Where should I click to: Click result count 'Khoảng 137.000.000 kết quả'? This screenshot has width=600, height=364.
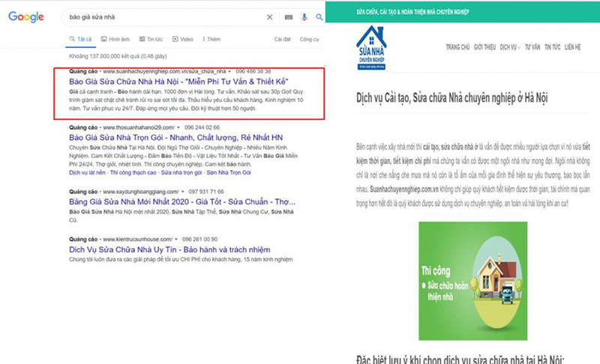pos(103,56)
